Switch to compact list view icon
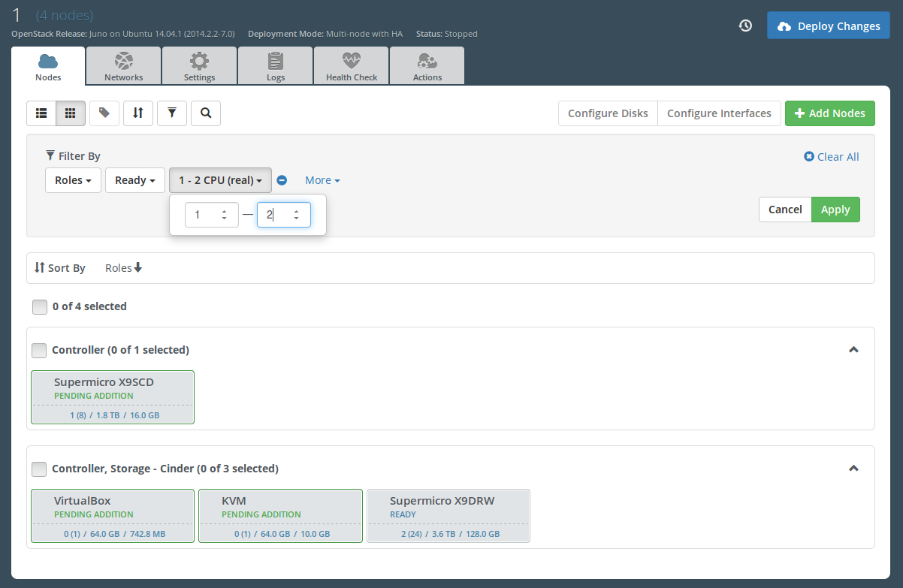This screenshot has width=903, height=588. tap(41, 113)
